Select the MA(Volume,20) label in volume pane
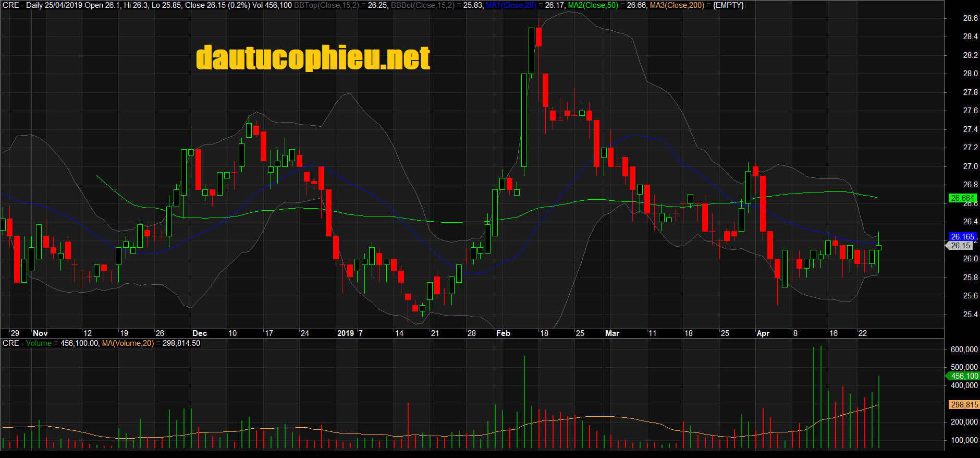This screenshot has width=980, height=458. (128, 343)
